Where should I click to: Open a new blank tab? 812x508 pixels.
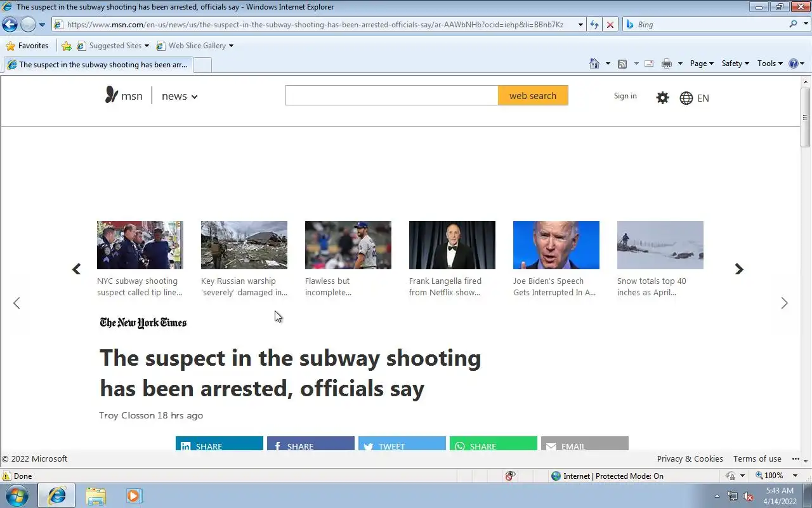point(202,65)
